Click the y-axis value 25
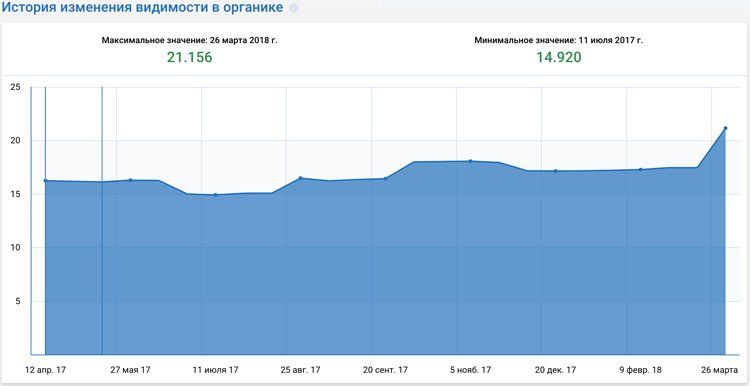 pos(15,87)
